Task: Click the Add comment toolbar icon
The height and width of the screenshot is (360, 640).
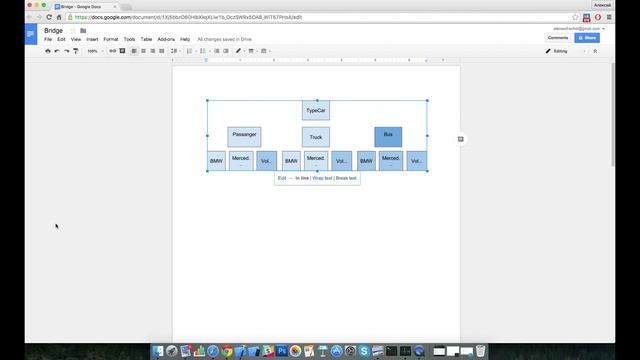Action: click(x=122, y=51)
